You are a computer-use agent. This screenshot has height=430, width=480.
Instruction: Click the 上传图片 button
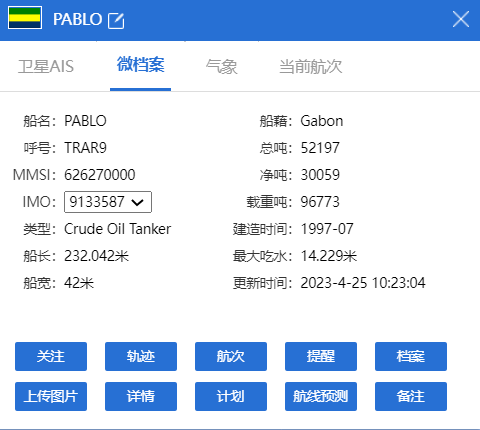(x=51, y=396)
